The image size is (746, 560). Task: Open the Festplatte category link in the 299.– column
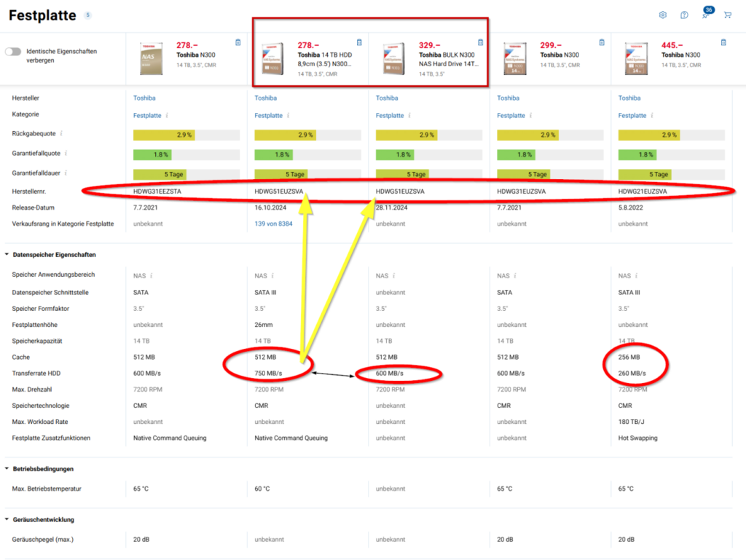coord(511,116)
